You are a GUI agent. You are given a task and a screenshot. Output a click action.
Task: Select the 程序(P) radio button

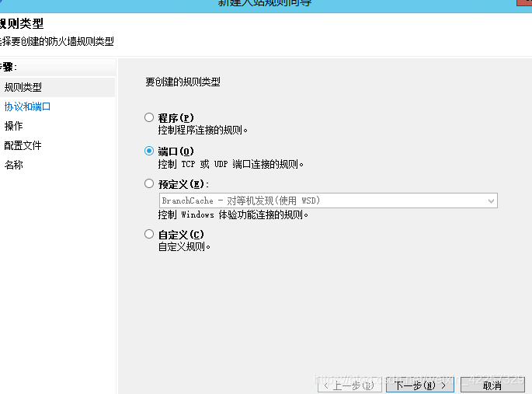149,117
